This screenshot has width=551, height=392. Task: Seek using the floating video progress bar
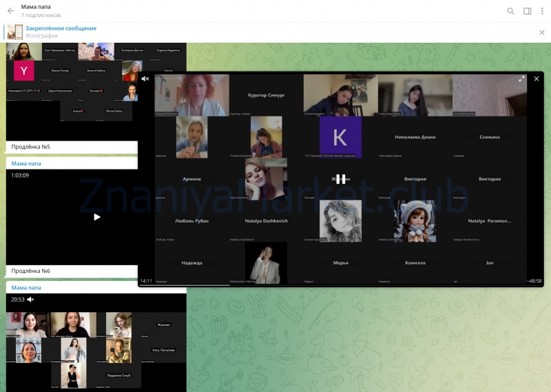coord(340,284)
